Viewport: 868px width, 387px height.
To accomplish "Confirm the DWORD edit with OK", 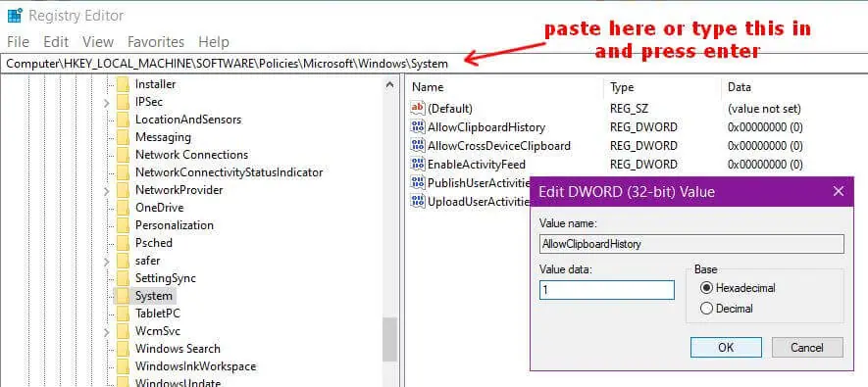I will (726, 347).
